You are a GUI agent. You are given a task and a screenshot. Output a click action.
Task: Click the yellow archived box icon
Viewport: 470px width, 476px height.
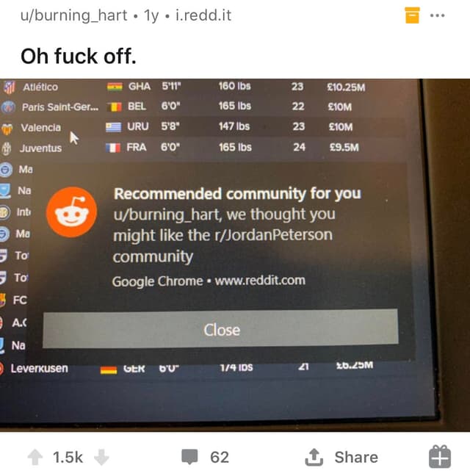[x=412, y=15]
